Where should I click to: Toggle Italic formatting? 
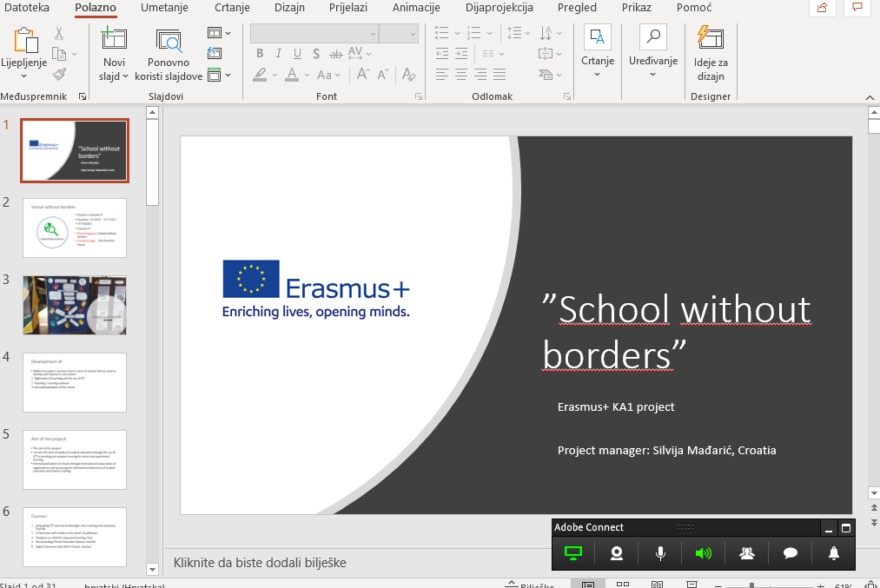click(x=279, y=53)
